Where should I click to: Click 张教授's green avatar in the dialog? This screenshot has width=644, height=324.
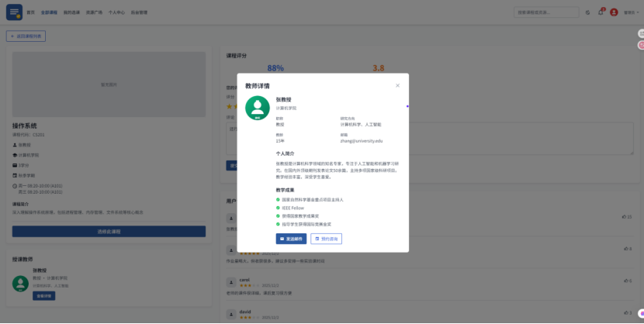click(258, 108)
